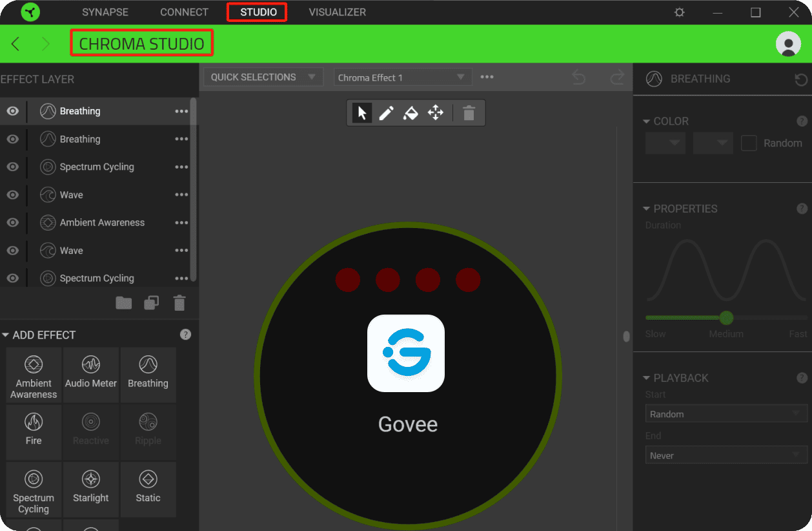This screenshot has width=812, height=531.
Task: Open options for the Spectrum Cycling layer
Action: tap(181, 167)
